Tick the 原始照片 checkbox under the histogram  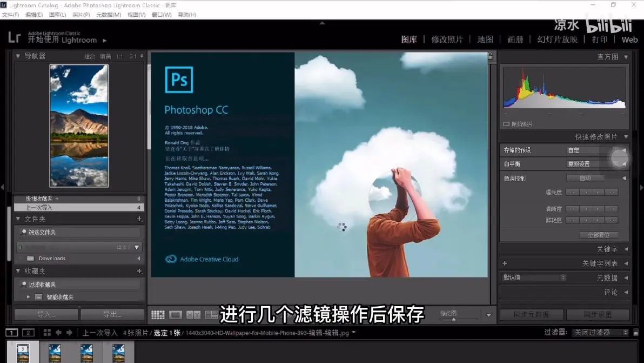[506, 124]
